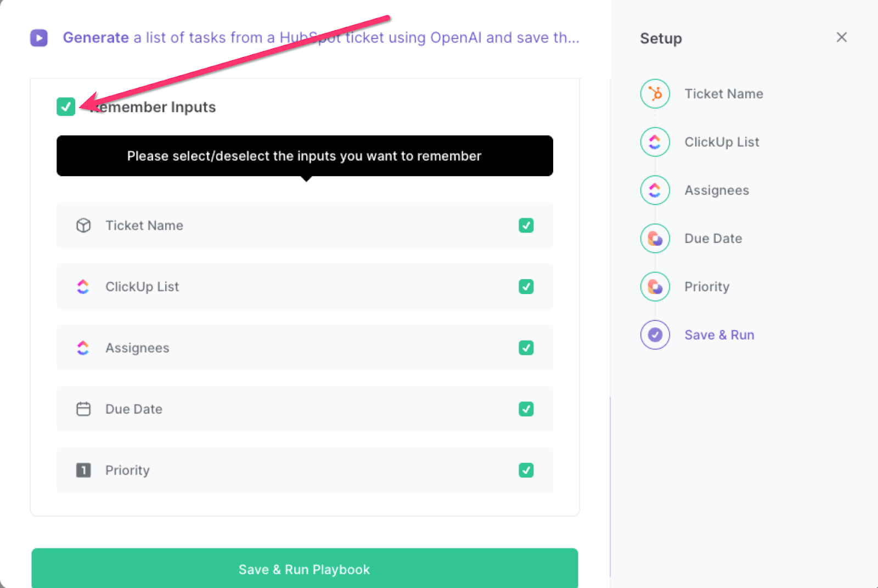
Task: Toggle the Due Date remember checkbox
Action: [526, 409]
